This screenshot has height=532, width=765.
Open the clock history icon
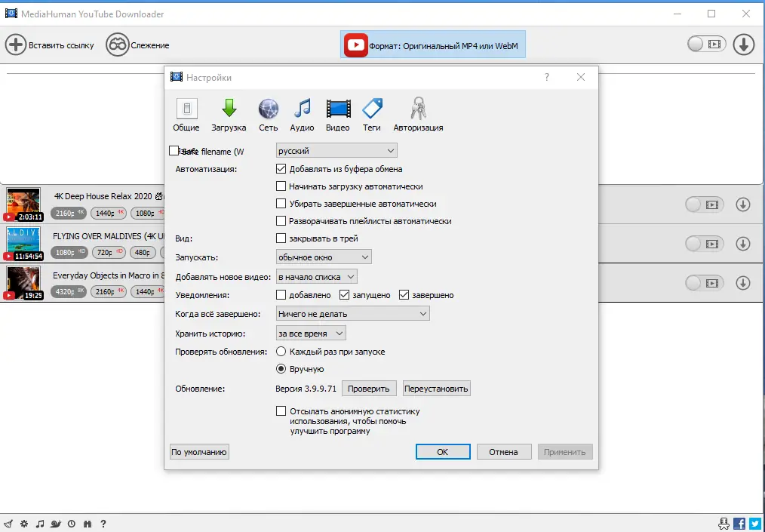pyautogui.click(x=72, y=524)
